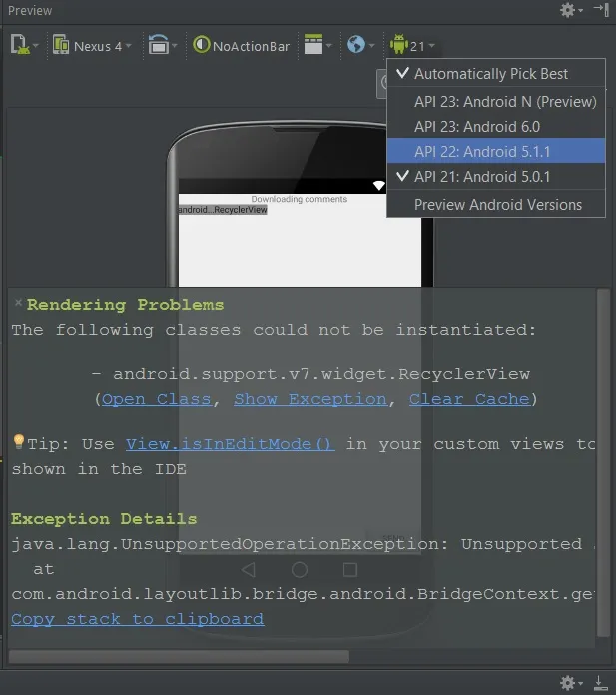
Task: Click the bottom download arrow icon
Action: click(600, 683)
